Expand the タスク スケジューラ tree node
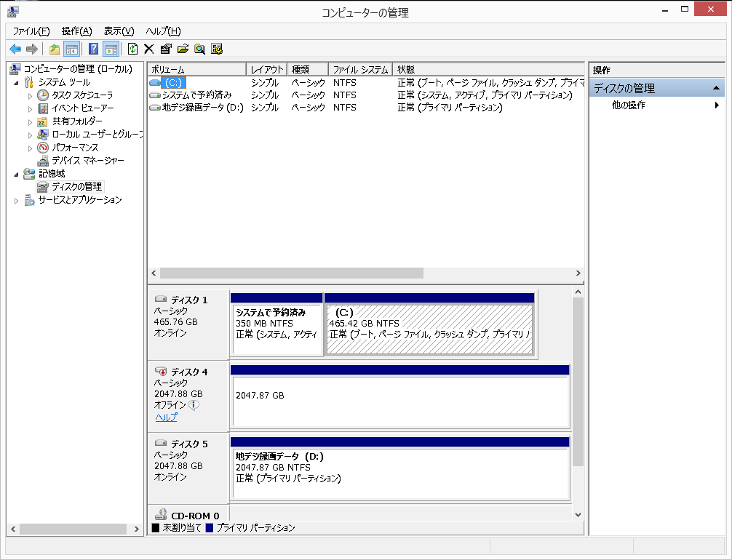Screen dimensions: 732x560 30,96
